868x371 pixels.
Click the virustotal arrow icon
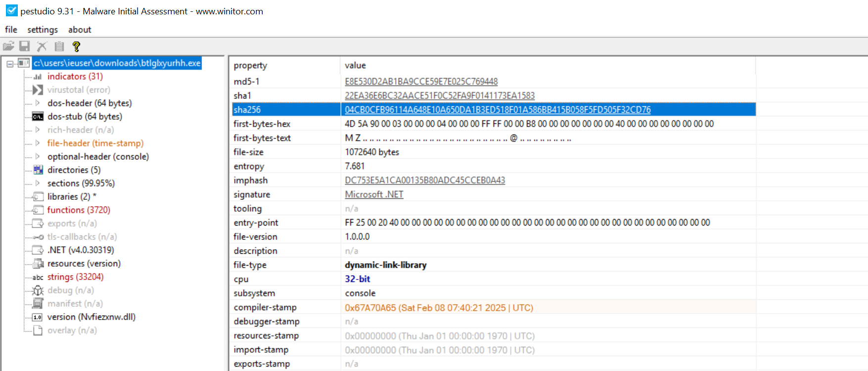tap(38, 90)
